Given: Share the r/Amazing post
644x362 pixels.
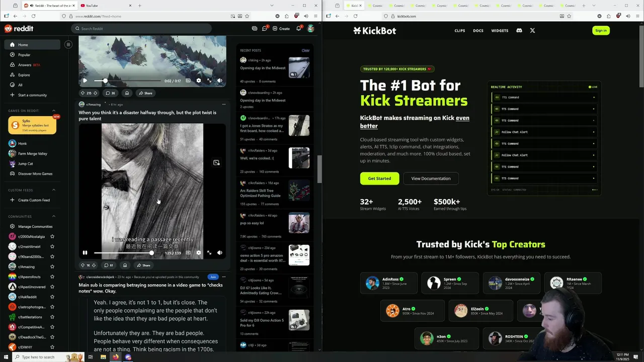Looking at the screenshot, I should [x=143, y=265].
